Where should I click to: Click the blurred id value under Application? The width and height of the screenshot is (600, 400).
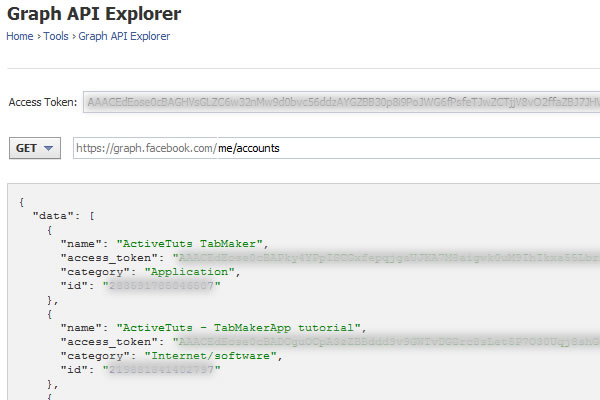click(161, 286)
